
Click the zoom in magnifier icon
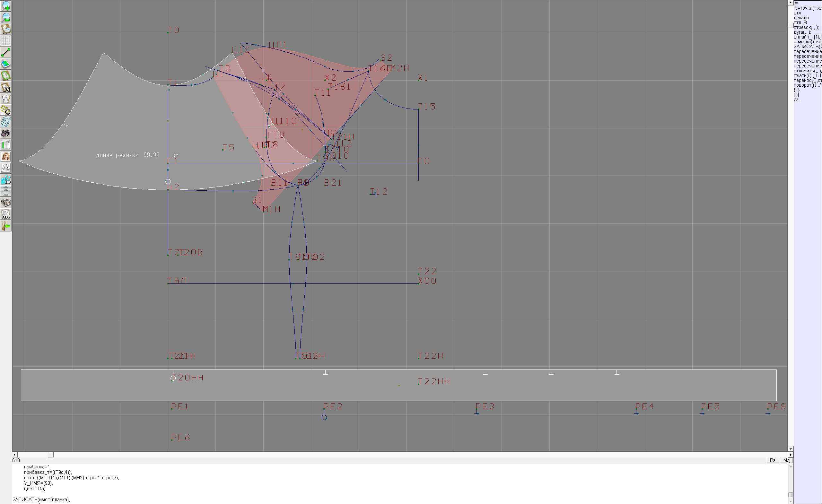[x=6, y=6]
